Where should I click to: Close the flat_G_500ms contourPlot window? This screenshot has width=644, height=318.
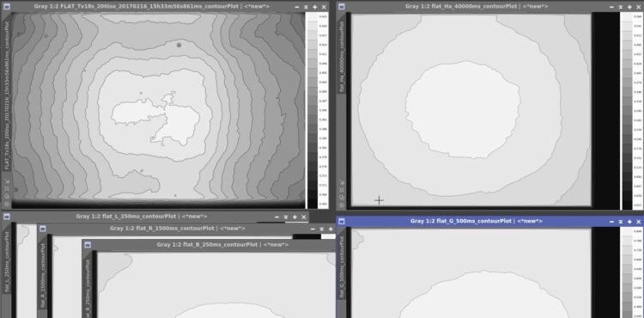coord(639,222)
